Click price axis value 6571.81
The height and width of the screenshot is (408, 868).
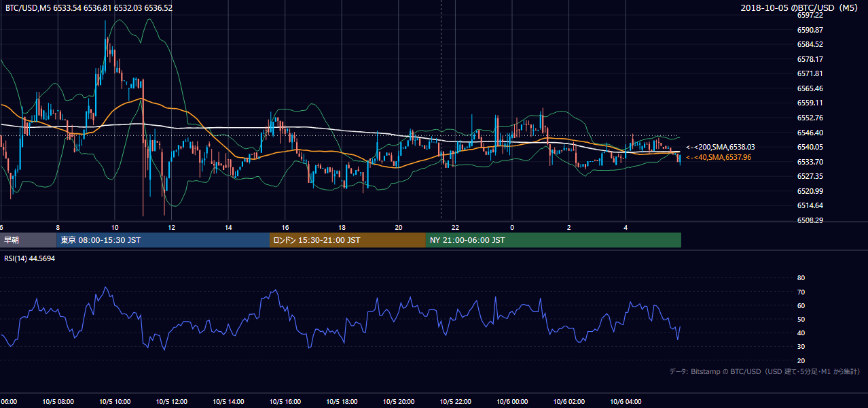pyautogui.click(x=810, y=73)
